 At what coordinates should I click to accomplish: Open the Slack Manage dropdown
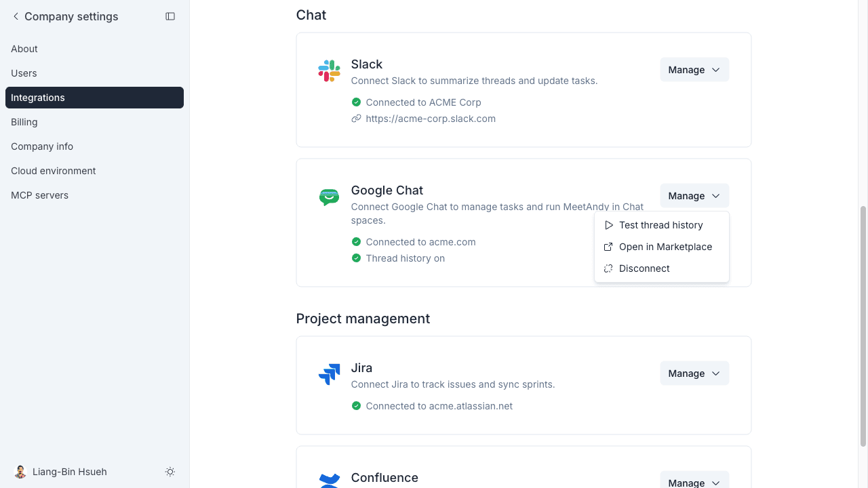point(694,70)
